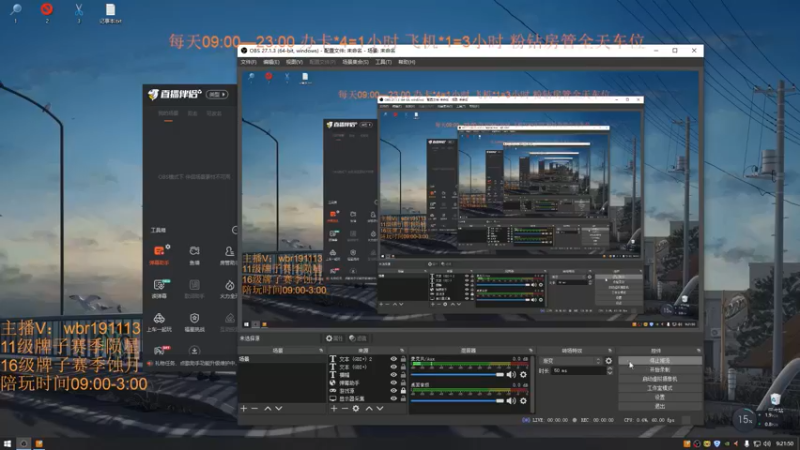This screenshot has width=800, height=450.
Task: Open the 场景集合(S) menu
Action: 355,62
